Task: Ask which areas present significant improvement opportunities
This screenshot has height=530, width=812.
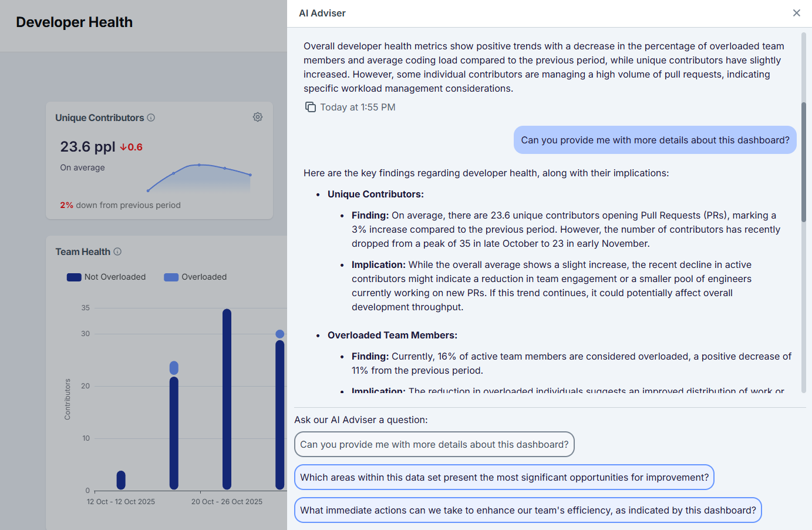Action: point(504,477)
